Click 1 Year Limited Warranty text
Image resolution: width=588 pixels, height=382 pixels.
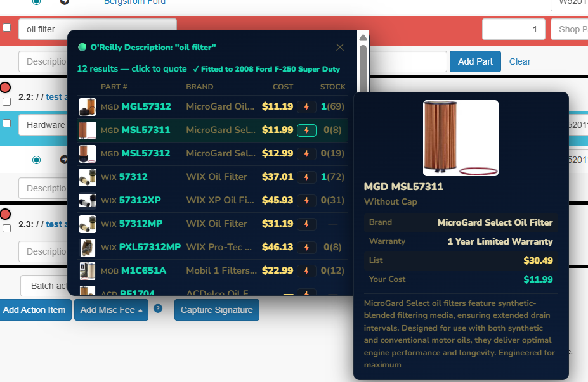[500, 241]
